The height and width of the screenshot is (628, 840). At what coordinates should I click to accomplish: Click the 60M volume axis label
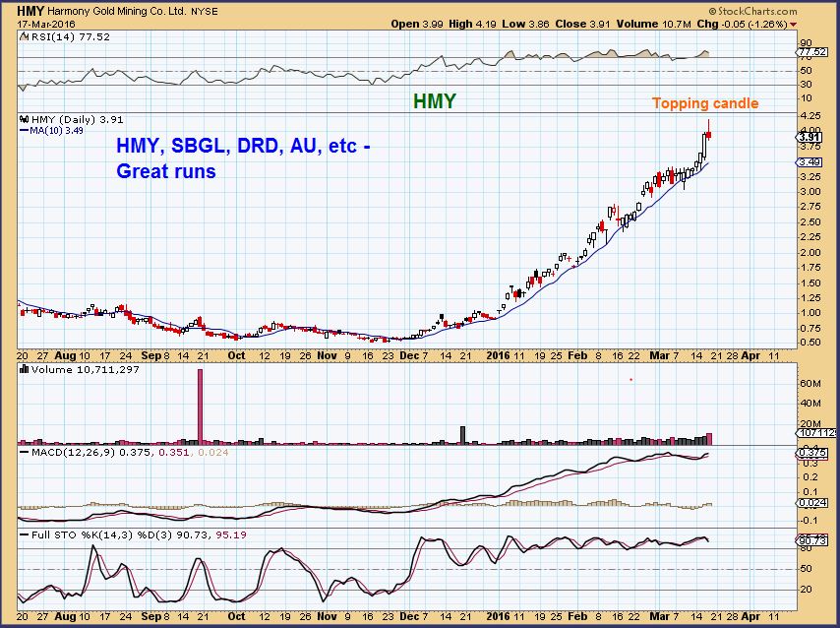coord(810,384)
